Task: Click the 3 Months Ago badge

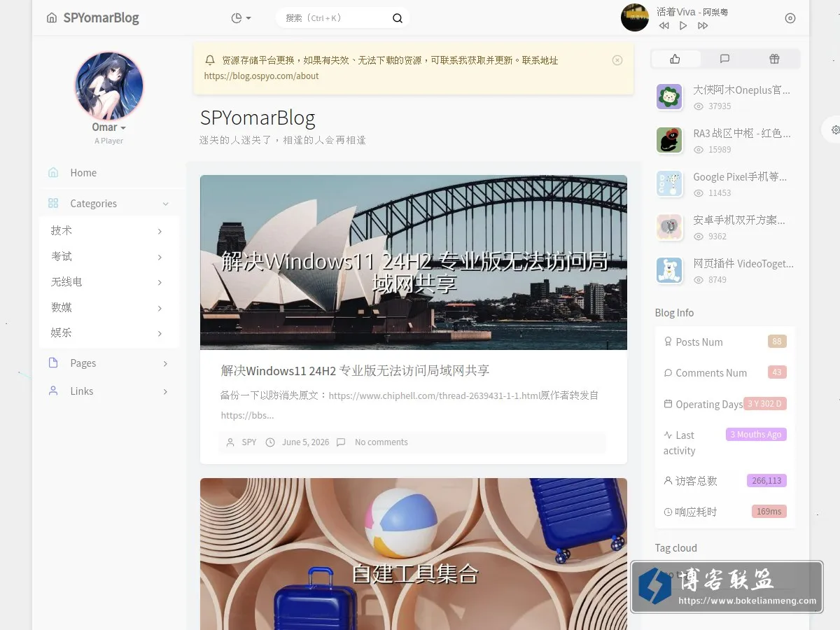Action: pos(756,435)
